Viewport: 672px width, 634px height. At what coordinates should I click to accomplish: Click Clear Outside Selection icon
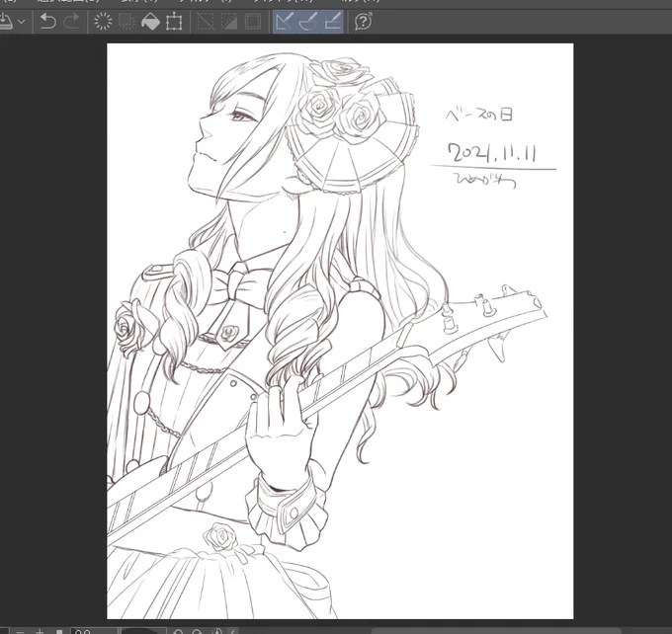tap(126, 22)
